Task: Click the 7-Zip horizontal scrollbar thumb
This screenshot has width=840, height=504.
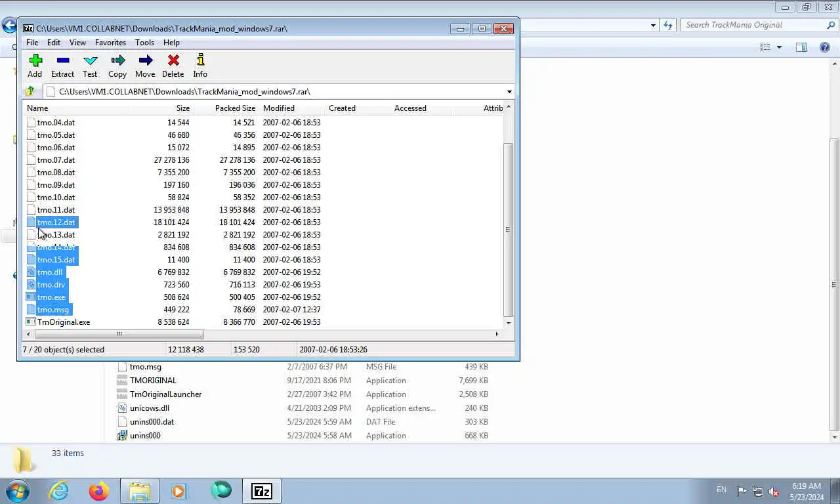Action: click(119, 334)
